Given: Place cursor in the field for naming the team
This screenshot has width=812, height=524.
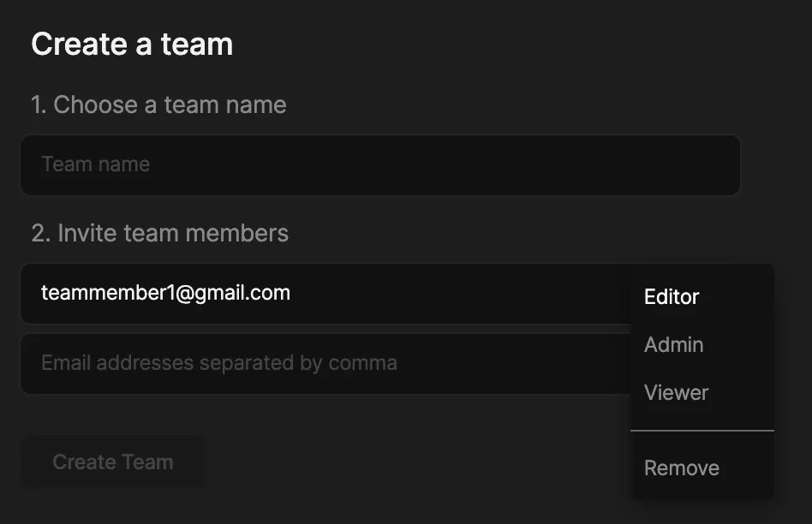Looking at the screenshot, I should [x=379, y=164].
